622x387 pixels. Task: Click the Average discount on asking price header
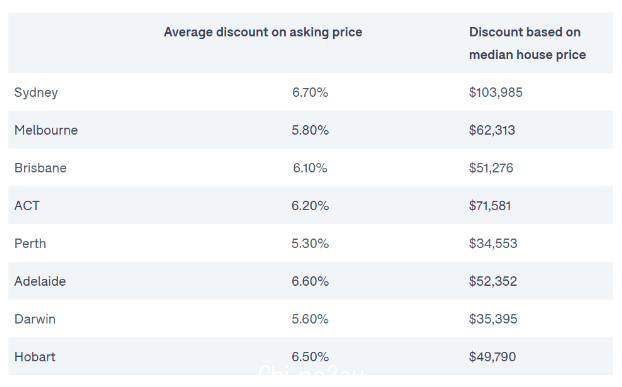[x=263, y=32]
